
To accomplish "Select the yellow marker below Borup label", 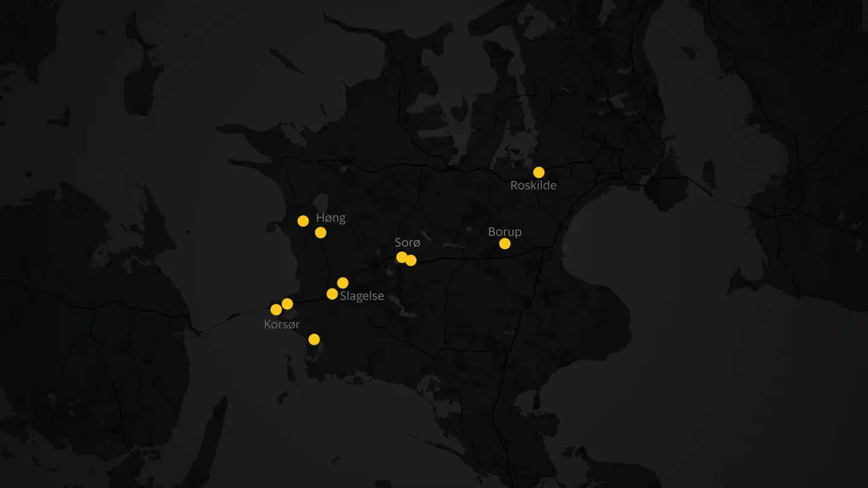I will pyautogui.click(x=505, y=243).
